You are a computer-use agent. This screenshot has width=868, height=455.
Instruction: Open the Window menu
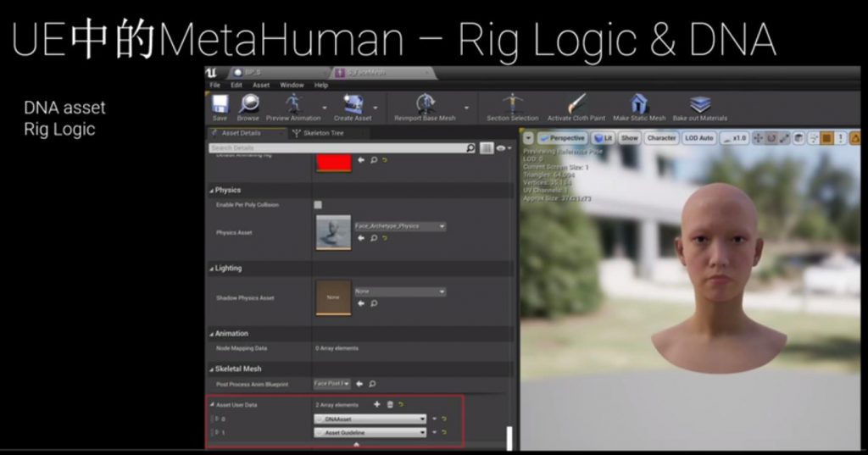(292, 86)
